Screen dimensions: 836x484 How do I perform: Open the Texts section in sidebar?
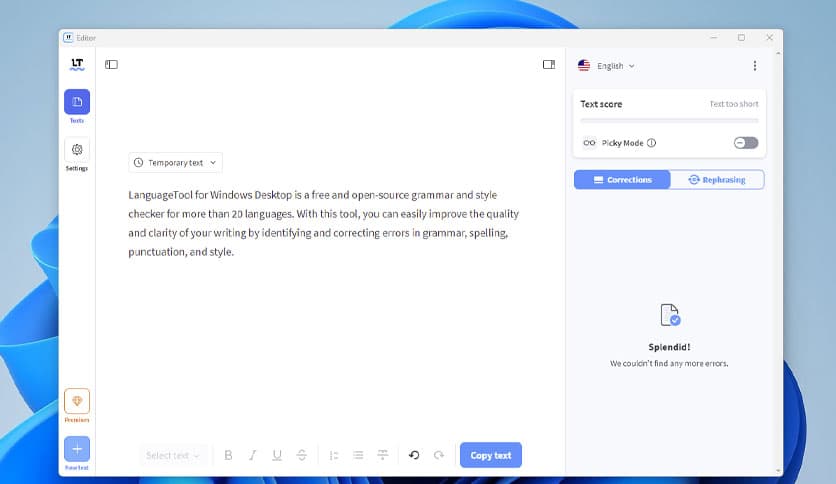77,102
